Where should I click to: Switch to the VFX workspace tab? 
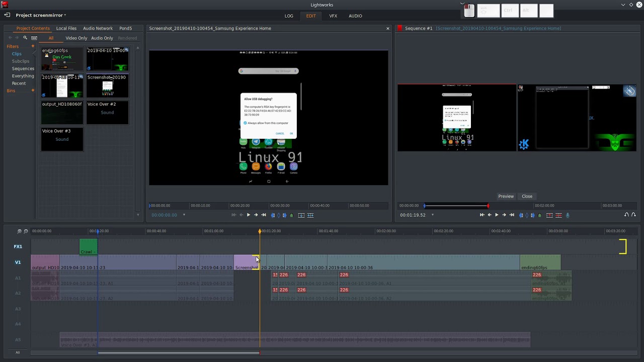coord(333,16)
